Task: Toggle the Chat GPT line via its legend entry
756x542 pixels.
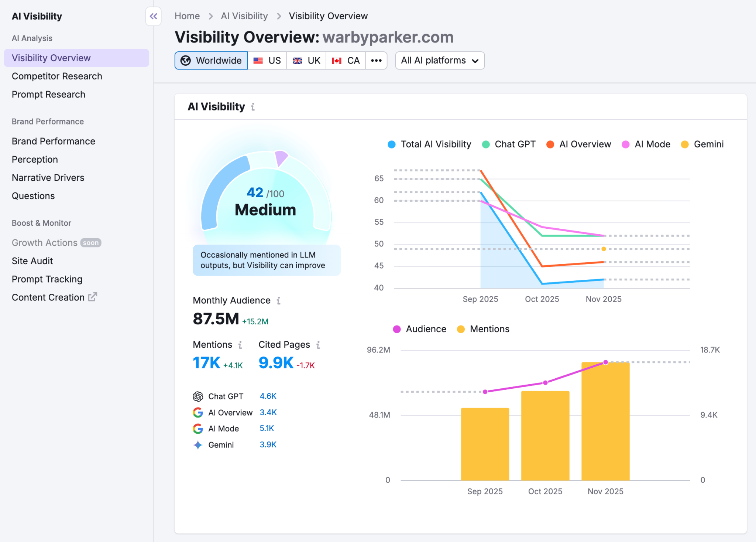Action: pyautogui.click(x=509, y=144)
